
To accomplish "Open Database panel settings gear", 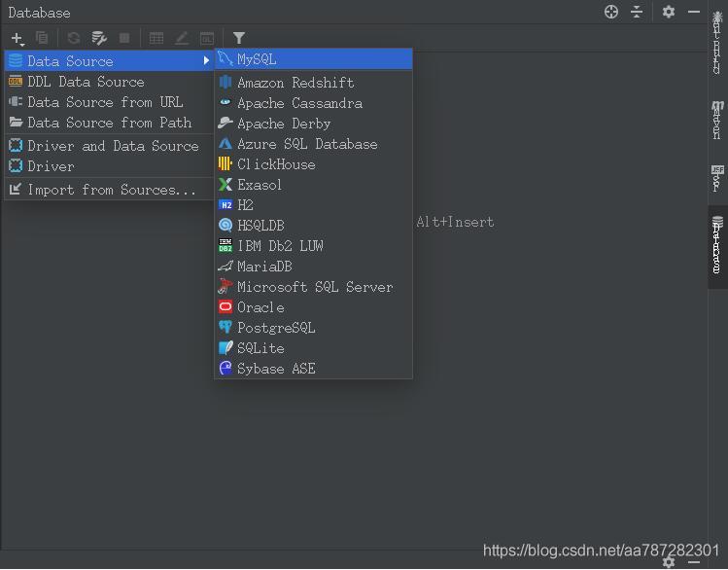I will pos(669,12).
